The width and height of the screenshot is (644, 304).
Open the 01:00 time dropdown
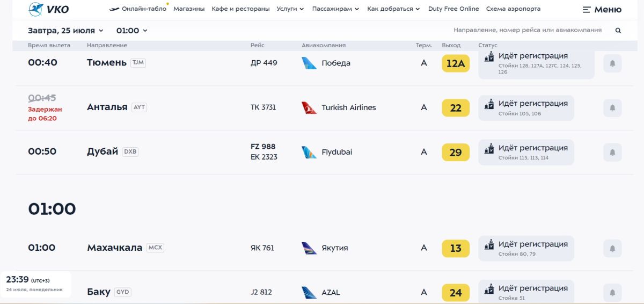(x=131, y=31)
